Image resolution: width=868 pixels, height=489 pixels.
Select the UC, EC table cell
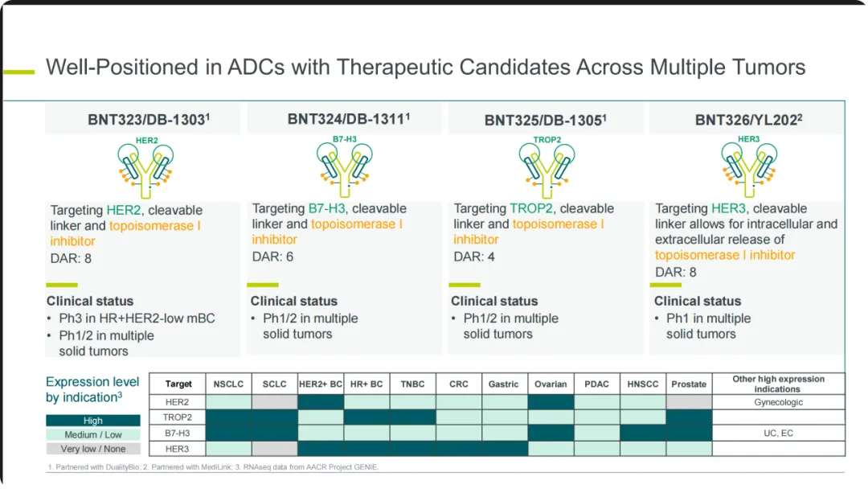pyautogui.click(x=778, y=434)
